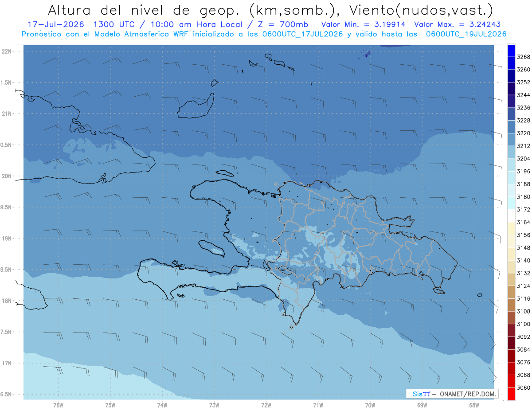This screenshot has height=411, width=532.
Task: Click the '21N' latitude label
Action: coord(7,114)
